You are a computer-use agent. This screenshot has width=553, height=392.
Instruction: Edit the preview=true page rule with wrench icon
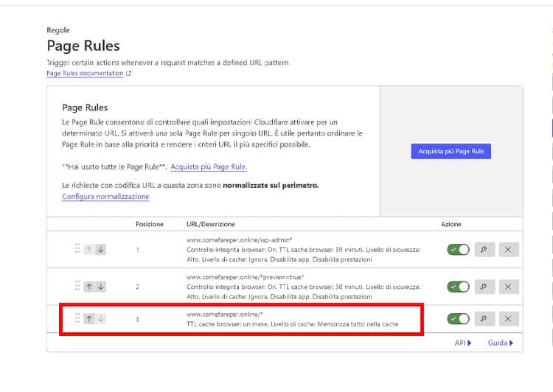coord(484,286)
